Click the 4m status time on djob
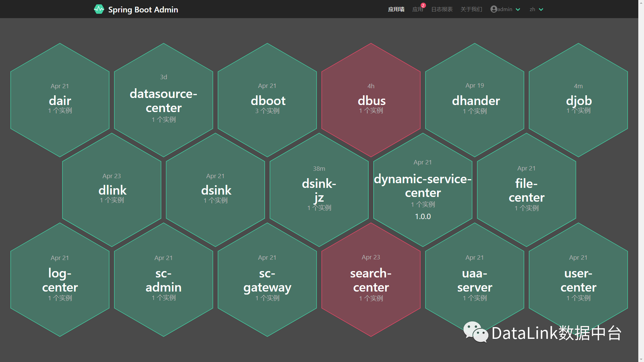The width and height of the screenshot is (644, 362). click(578, 86)
